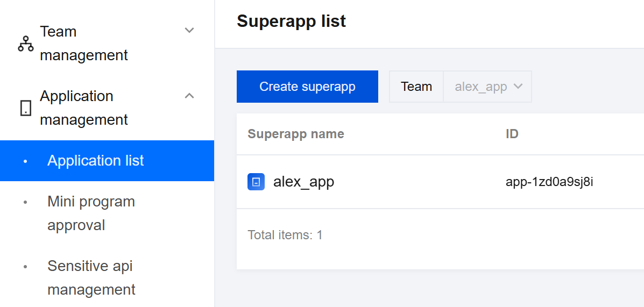Open the alex_app superapp name link

pyautogui.click(x=303, y=182)
